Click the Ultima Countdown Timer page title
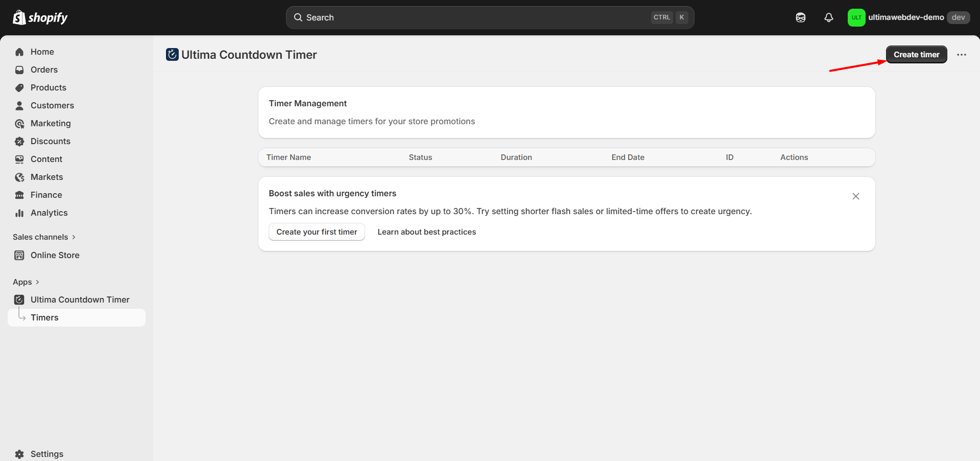This screenshot has width=980, height=461. pyautogui.click(x=249, y=55)
